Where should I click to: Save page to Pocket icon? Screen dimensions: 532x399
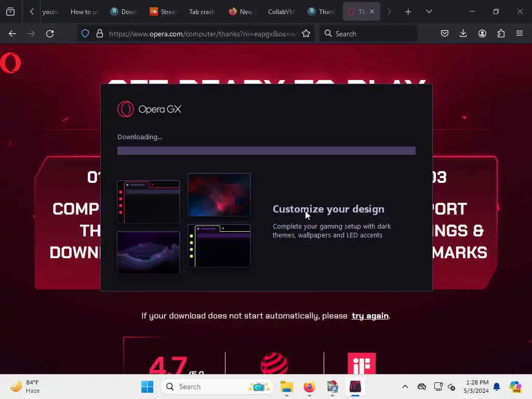coord(445,34)
